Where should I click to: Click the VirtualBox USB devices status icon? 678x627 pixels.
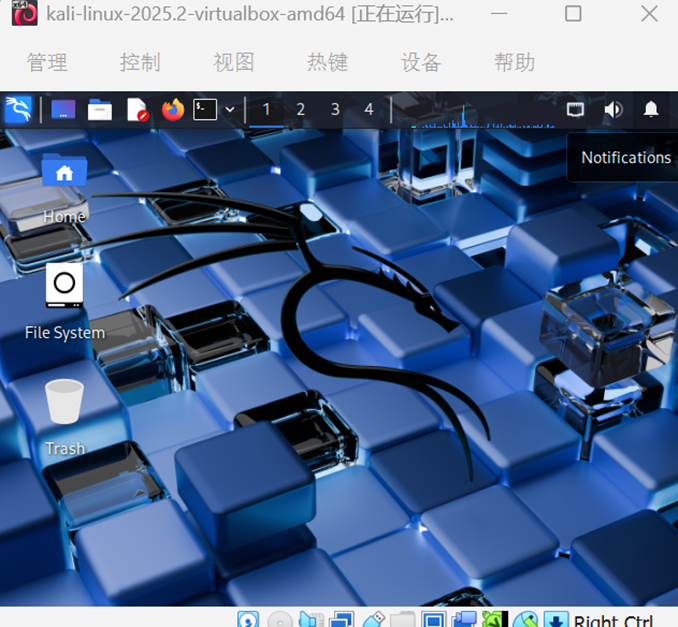(x=373, y=620)
